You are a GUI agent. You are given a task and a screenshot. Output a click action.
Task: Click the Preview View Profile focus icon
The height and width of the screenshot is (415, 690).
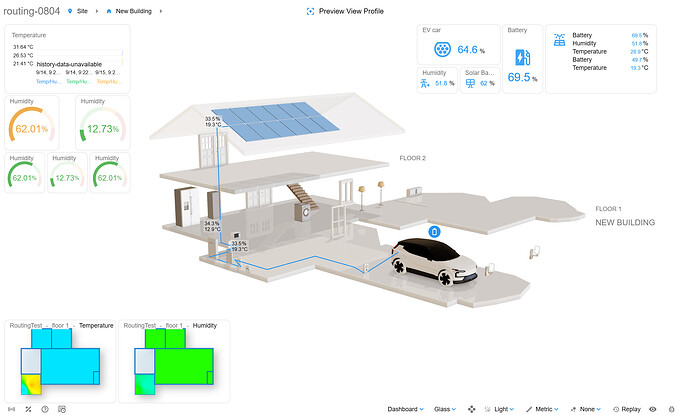[310, 11]
